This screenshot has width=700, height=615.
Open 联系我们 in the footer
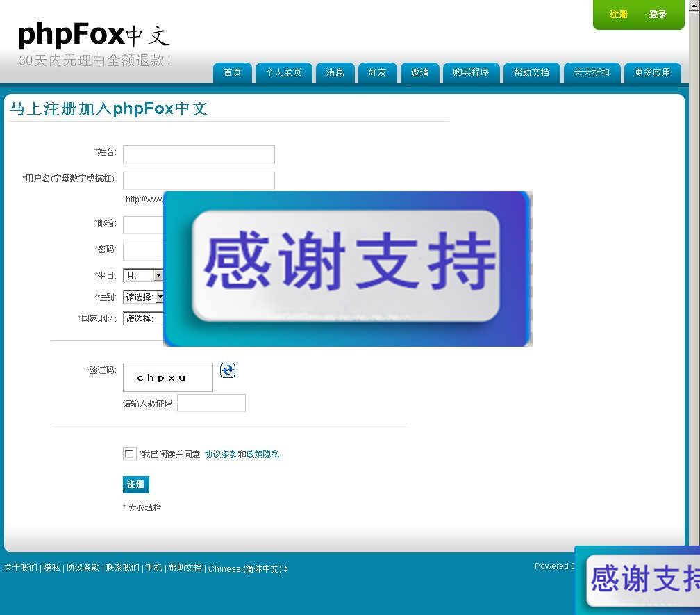pos(123,568)
